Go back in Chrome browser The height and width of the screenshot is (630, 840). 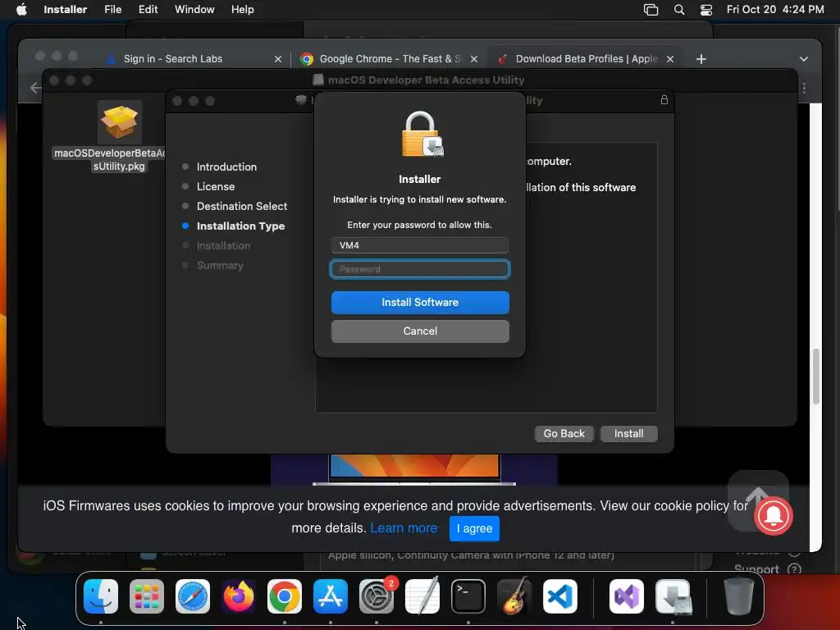[x=35, y=88]
